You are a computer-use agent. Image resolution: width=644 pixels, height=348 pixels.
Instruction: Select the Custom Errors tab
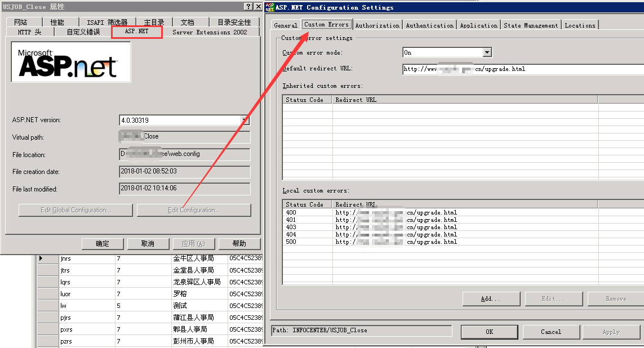(x=327, y=24)
